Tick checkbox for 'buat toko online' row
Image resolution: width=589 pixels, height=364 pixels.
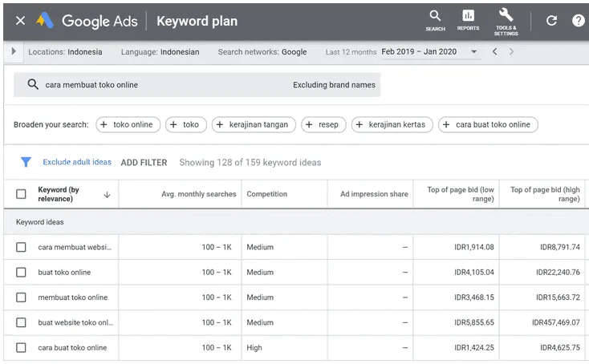(x=21, y=273)
